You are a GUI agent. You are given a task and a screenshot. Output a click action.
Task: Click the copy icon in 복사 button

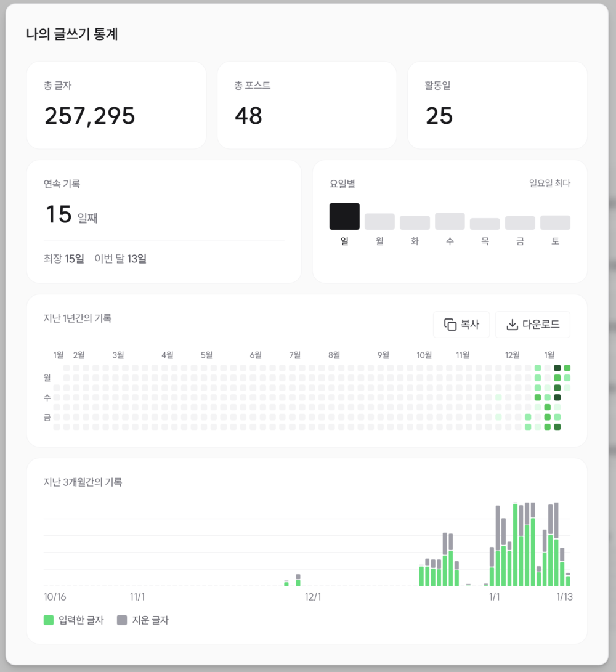tap(450, 325)
